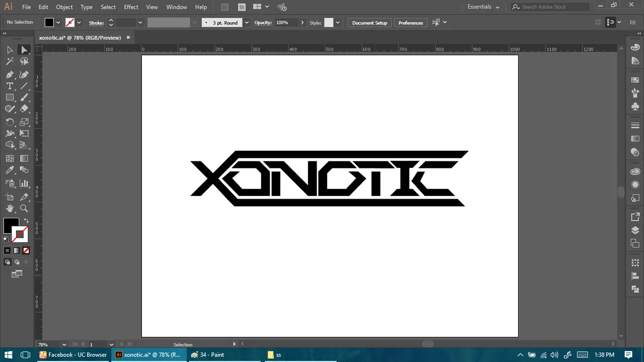The height and width of the screenshot is (362, 644).
Task: Open the Creative Cloud Libraries panel
Action: (x=635, y=171)
